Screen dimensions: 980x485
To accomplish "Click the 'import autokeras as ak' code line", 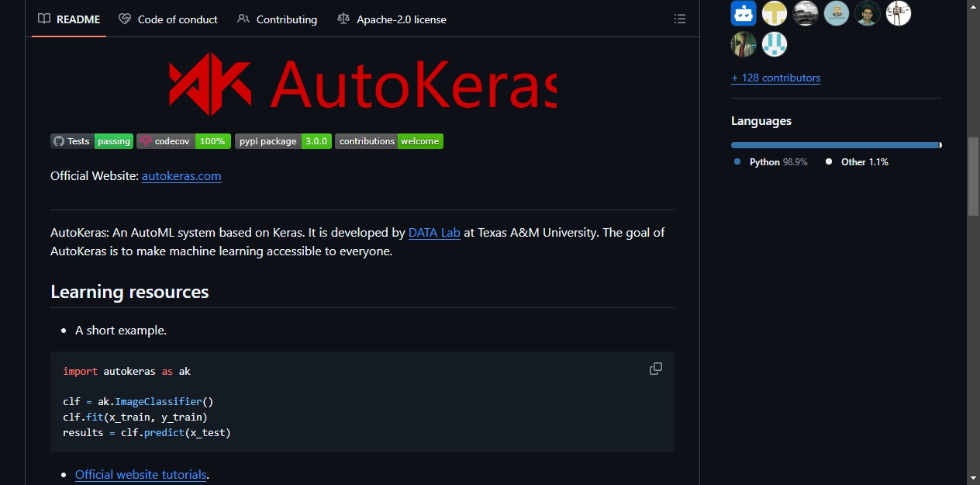I will (126, 372).
